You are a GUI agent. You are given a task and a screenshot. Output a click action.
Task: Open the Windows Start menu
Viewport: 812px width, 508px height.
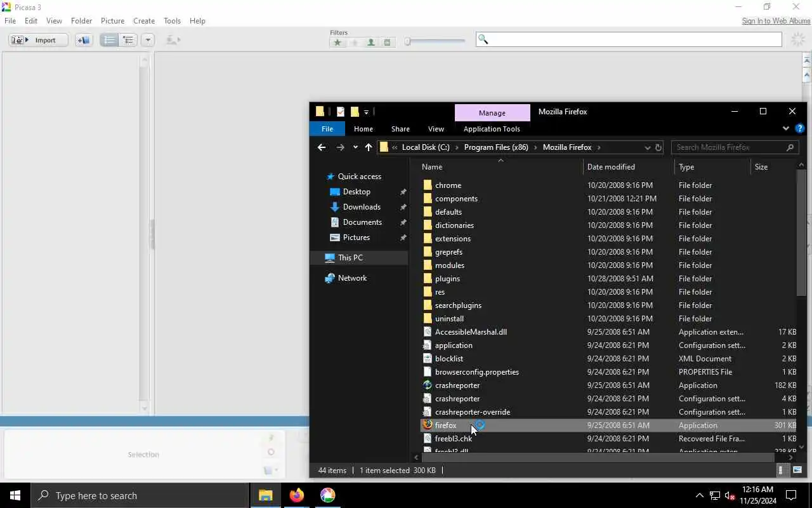click(x=15, y=495)
